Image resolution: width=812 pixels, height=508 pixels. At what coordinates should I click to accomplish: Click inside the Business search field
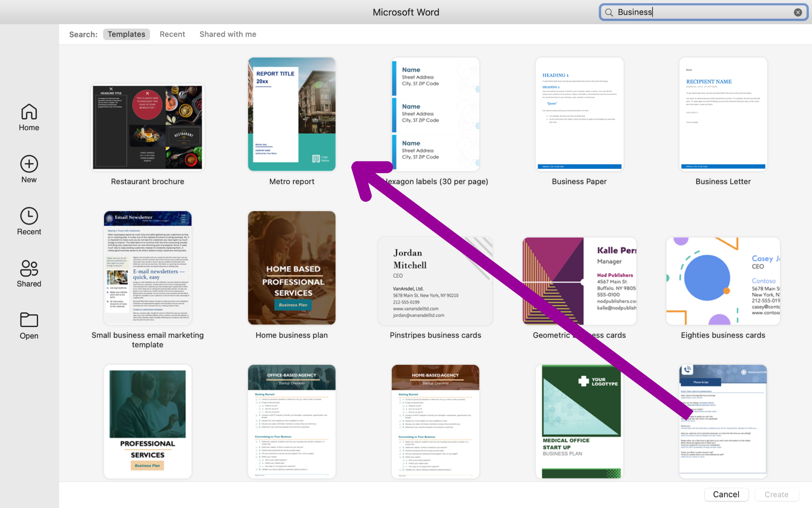(x=703, y=12)
